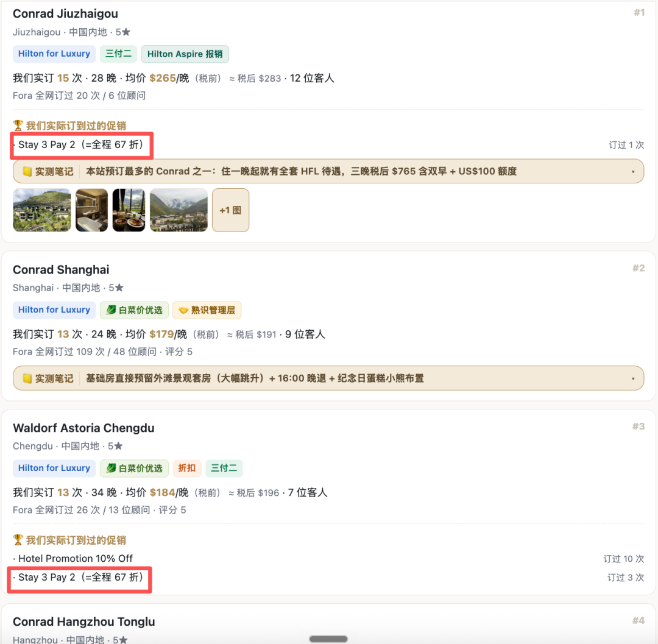Click the Shanghai · 中国内地 · 5★ subtitle
Viewport: 658px width, 644px height.
(x=68, y=288)
